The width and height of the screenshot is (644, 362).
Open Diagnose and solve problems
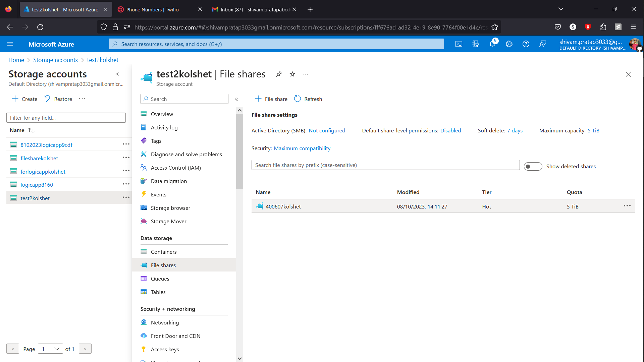pos(186,154)
